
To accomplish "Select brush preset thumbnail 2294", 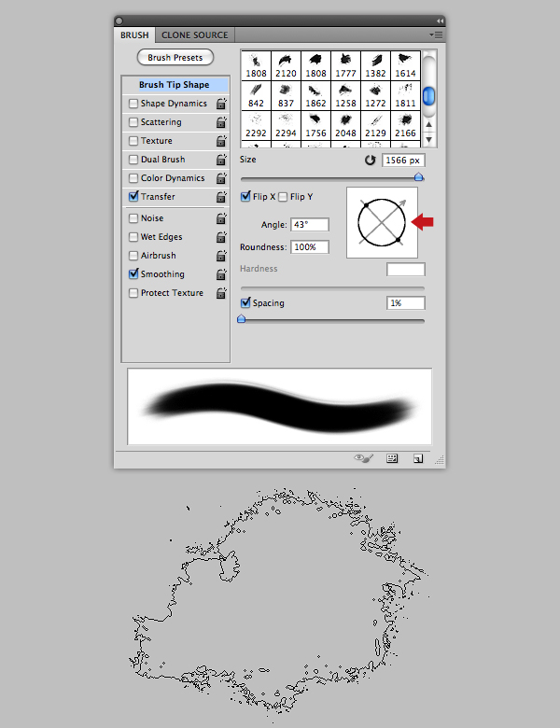I will click(286, 125).
